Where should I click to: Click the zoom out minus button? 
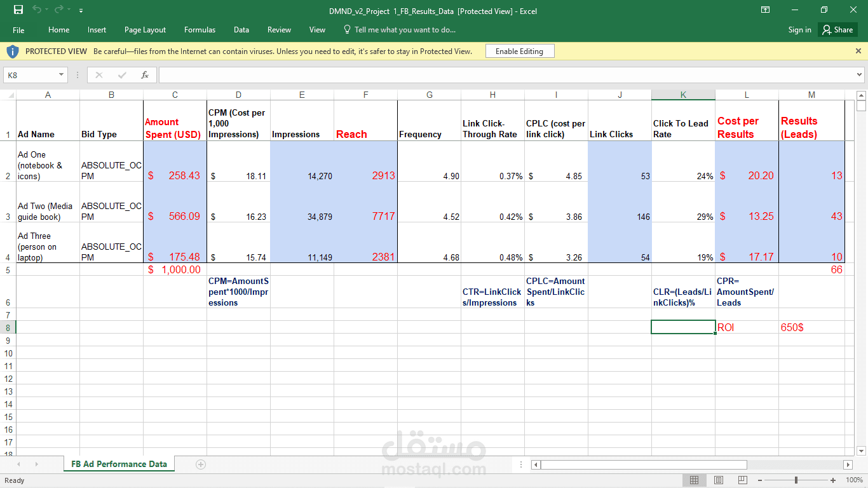click(760, 480)
